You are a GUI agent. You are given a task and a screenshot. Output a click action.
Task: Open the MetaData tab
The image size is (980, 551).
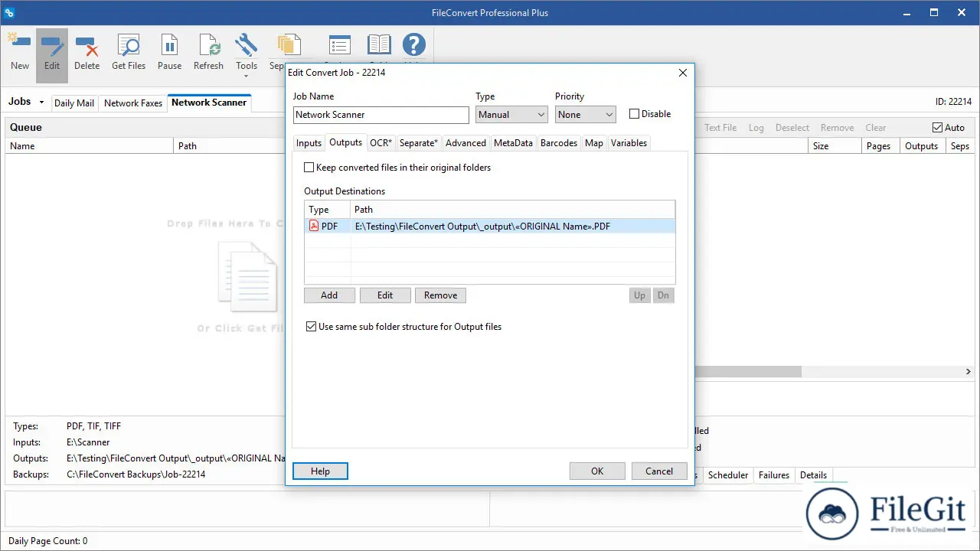click(x=513, y=143)
